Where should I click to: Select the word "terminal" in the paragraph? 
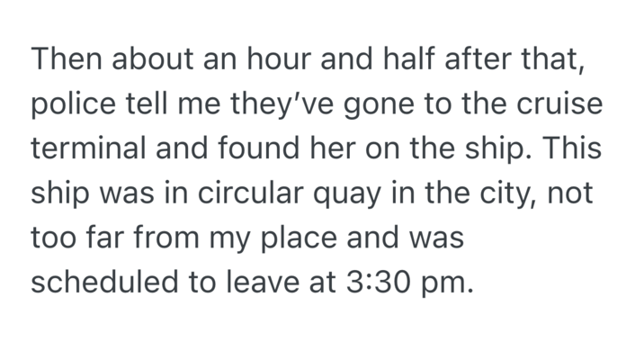coord(88,148)
